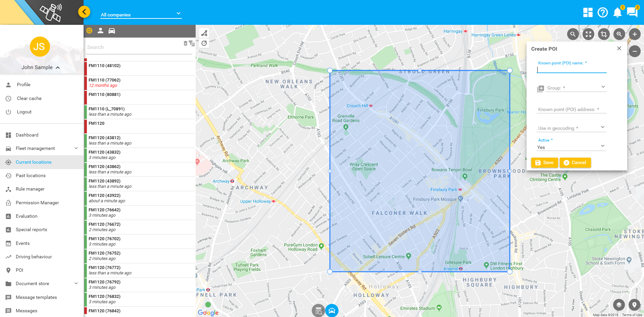The width and height of the screenshot is (644, 317).
Task: Open the POI Group dropdown
Action: [x=576, y=88]
